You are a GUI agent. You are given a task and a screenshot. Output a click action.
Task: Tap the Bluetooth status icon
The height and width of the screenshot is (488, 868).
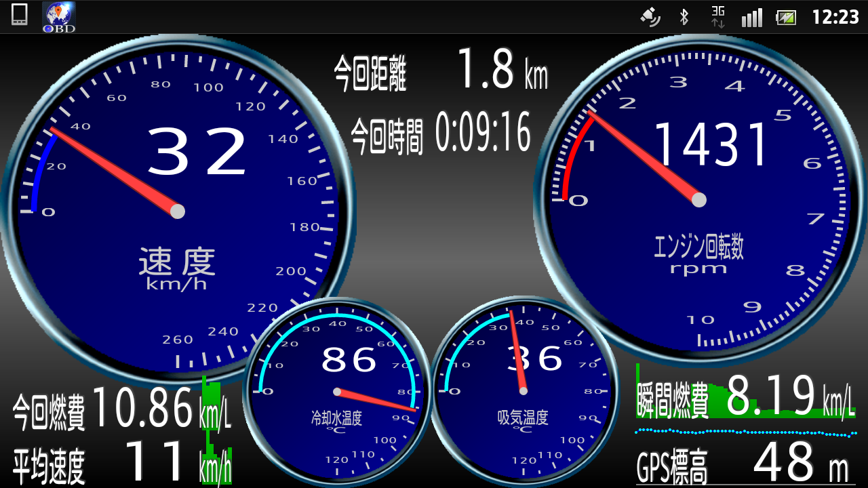[684, 17]
